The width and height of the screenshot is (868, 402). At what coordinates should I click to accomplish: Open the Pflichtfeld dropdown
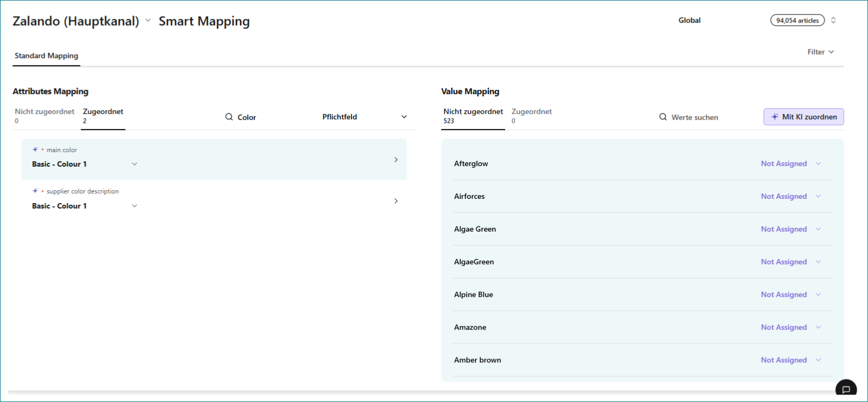coord(364,117)
